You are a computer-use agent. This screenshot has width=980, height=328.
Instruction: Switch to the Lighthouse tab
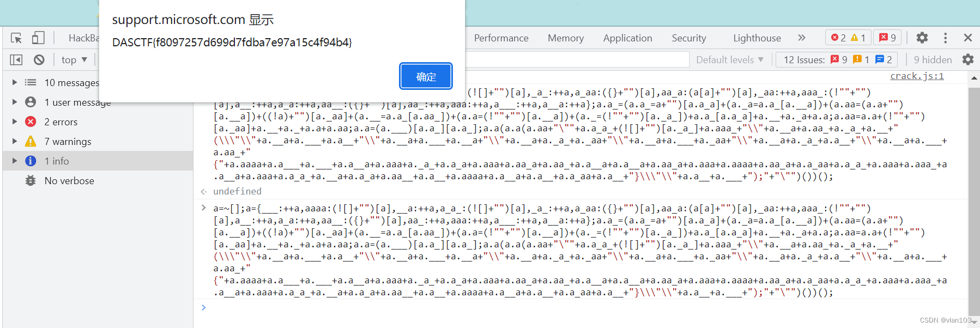(x=757, y=38)
